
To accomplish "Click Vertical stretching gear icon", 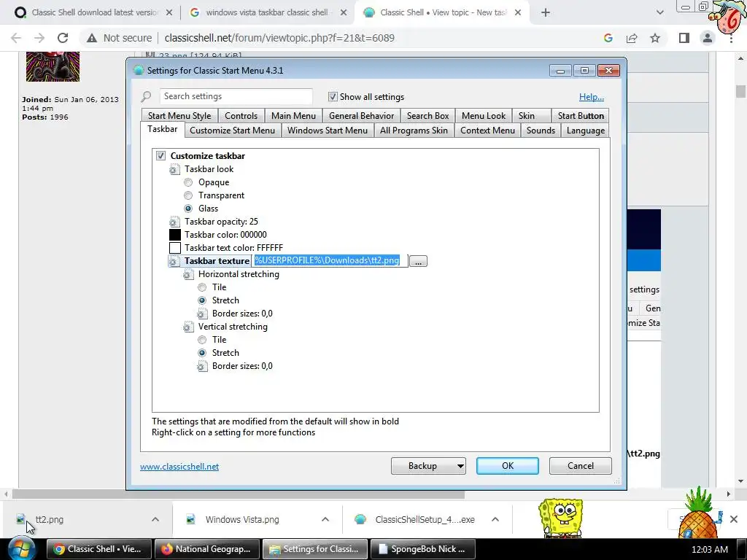I will click(188, 327).
